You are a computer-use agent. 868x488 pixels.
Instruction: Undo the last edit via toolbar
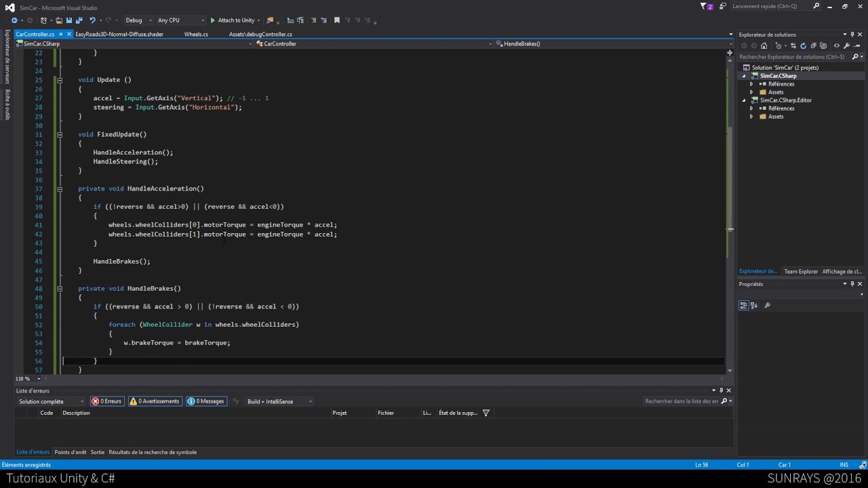click(x=92, y=20)
